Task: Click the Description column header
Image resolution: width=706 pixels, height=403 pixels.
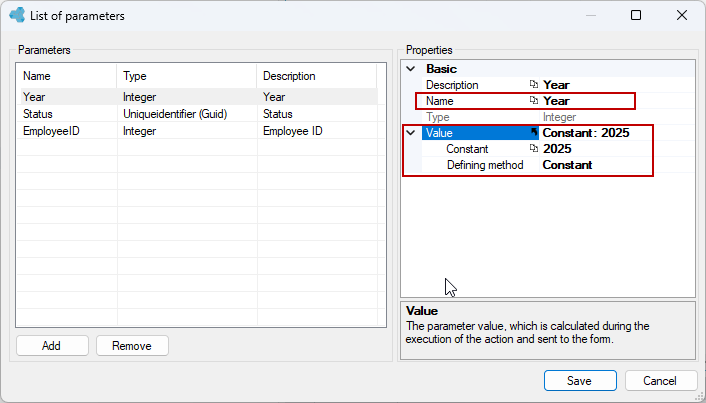Action: [x=317, y=76]
